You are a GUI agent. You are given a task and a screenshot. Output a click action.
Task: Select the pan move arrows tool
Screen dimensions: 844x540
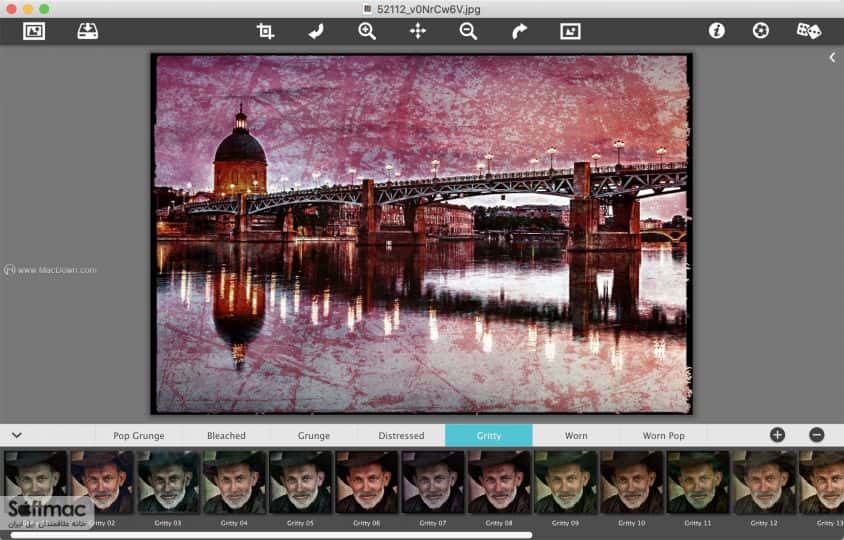[418, 31]
